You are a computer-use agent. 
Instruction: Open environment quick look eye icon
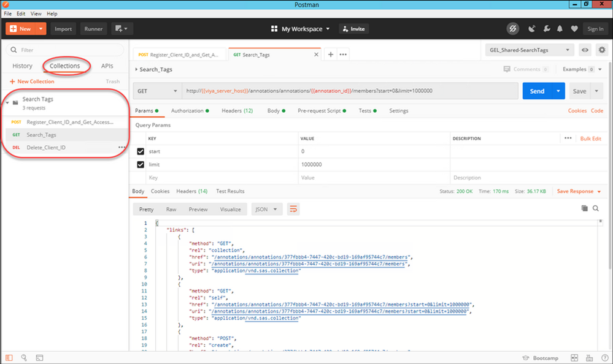(x=585, y=50)
